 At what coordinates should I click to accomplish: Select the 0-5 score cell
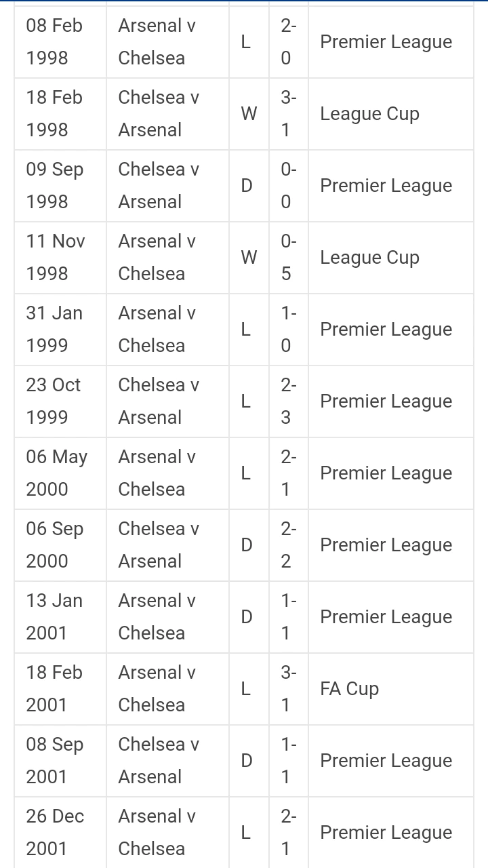[x=287, y=258]
